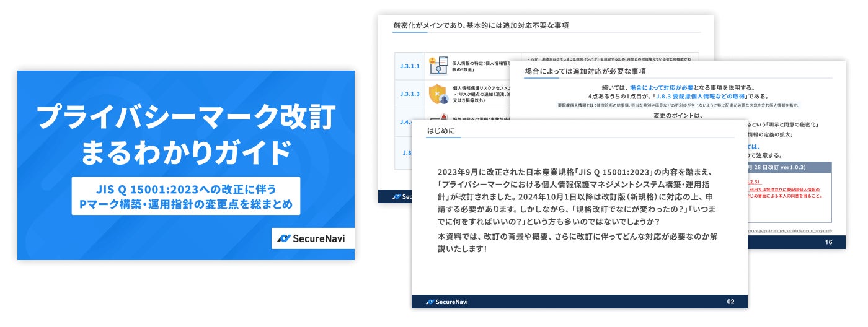Viewport: 868px width, 327px height.
Task: Click the J.3.1.3 table cell
Action: tap(410, 94)
